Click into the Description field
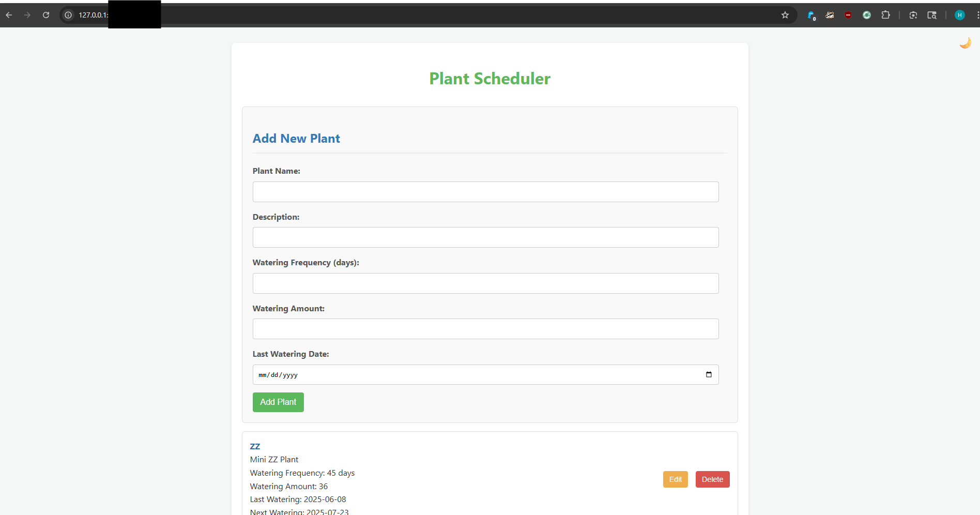 tap(485, 237)
